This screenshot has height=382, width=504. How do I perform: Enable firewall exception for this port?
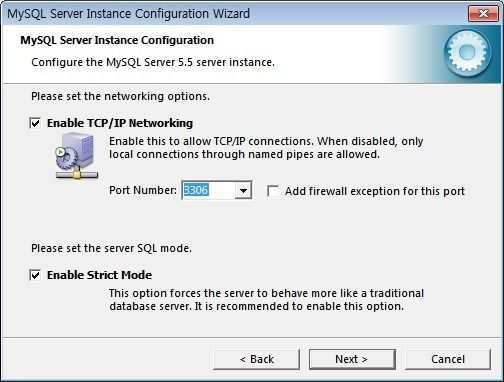click(x=273, y=191)
